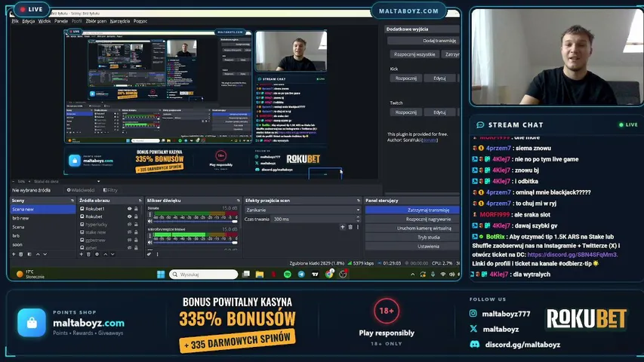This screenshot has width=644, height=362.
Task: Click Zatrzymaj transmisję button
Action: click(412, 210)
